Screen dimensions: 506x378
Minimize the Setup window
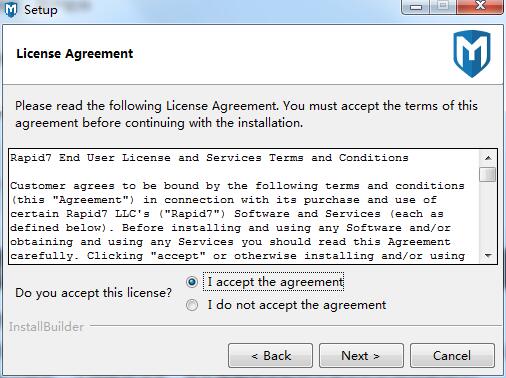(415, 7)
